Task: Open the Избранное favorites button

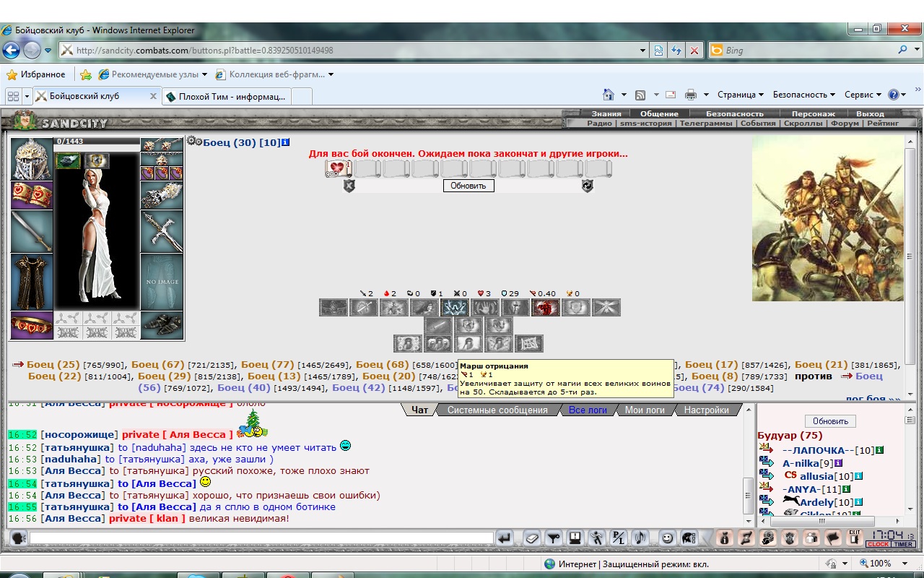Action: point(36,74)
